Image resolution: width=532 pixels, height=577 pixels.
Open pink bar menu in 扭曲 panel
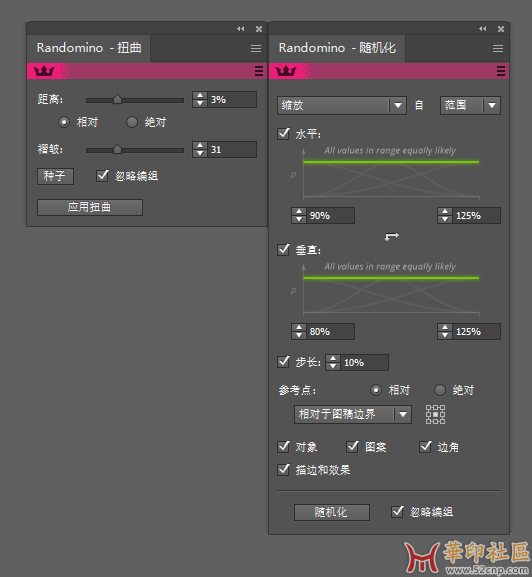pos(259,71)
